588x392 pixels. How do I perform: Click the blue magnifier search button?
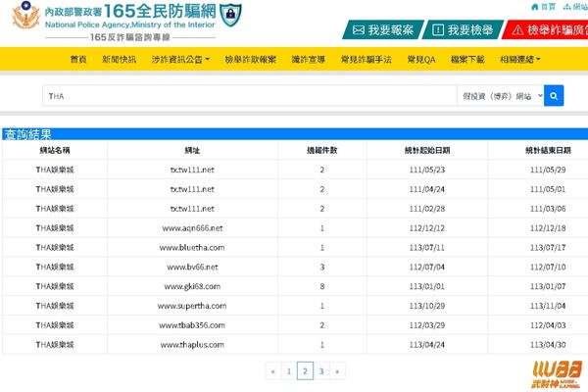click(554, 96)
